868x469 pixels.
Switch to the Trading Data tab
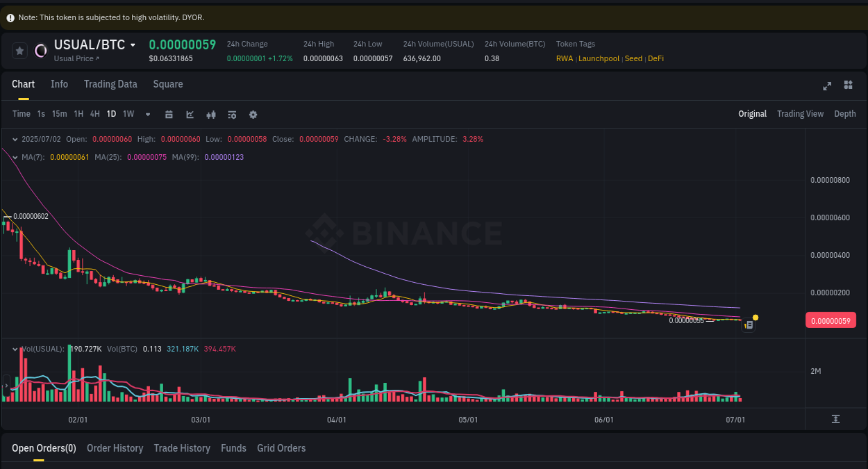[110, 84]
